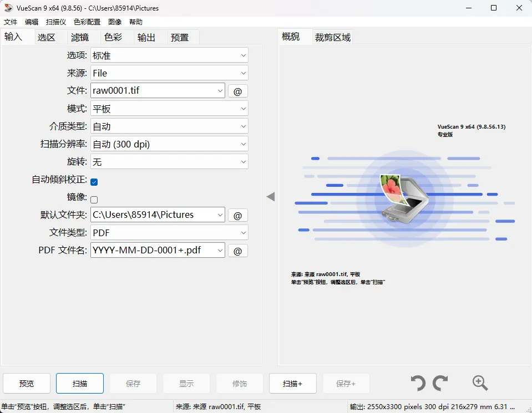This screenshot has height=413, width=532.
Task: Close the VueScan window
Action: pos(519,8)
